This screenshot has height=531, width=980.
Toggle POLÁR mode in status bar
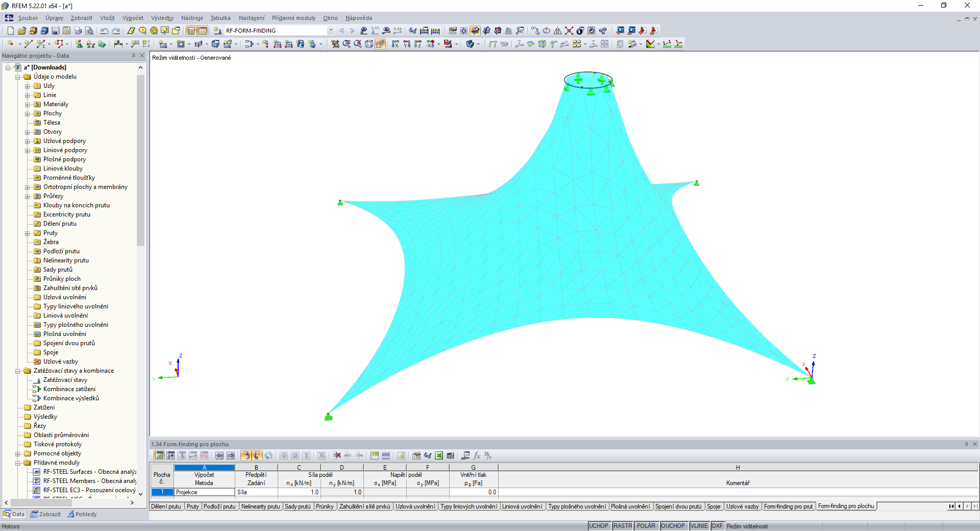(x=646, y=526)
